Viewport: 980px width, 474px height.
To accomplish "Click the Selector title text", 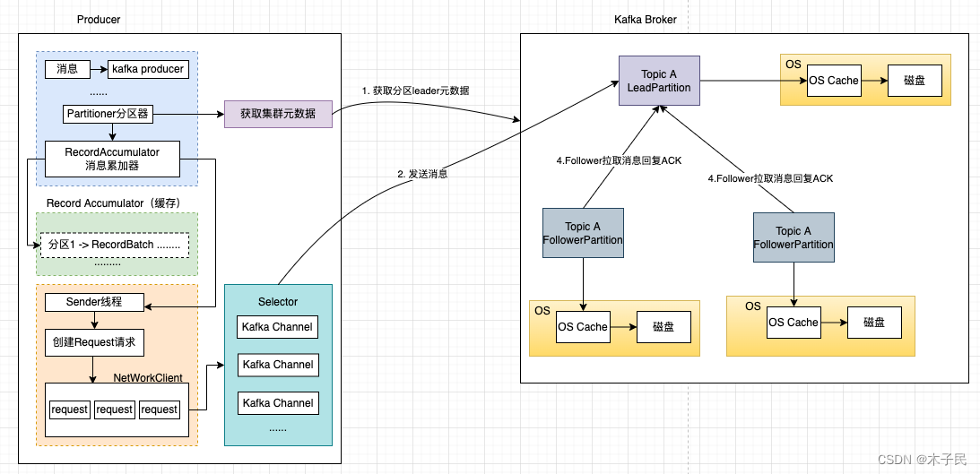I will (x=278, y=302).
